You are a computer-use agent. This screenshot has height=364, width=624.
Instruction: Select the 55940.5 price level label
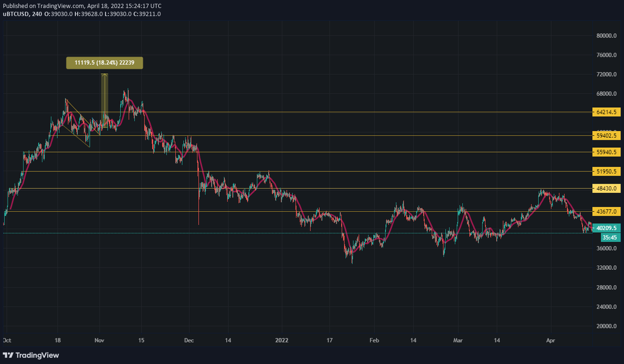[x=607, y=152]
